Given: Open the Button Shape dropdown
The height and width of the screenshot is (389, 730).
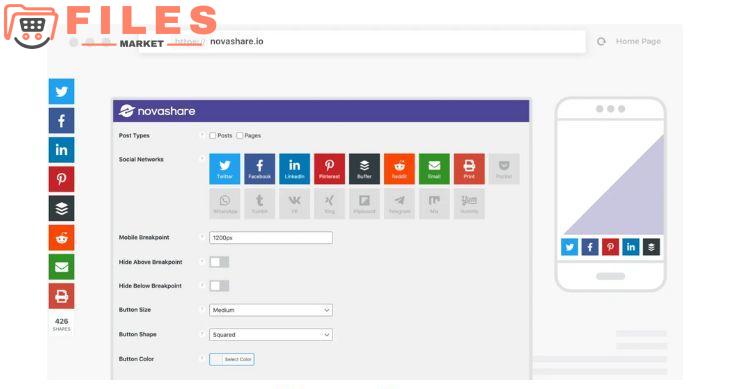Looking at the screenshot, I should 271,335.
